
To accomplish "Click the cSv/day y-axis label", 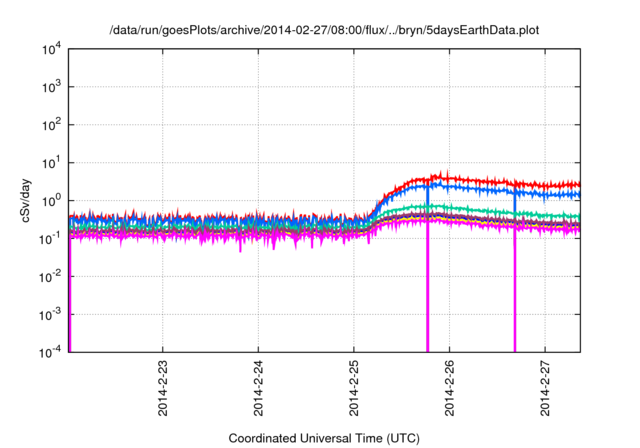I will (26, 200).
